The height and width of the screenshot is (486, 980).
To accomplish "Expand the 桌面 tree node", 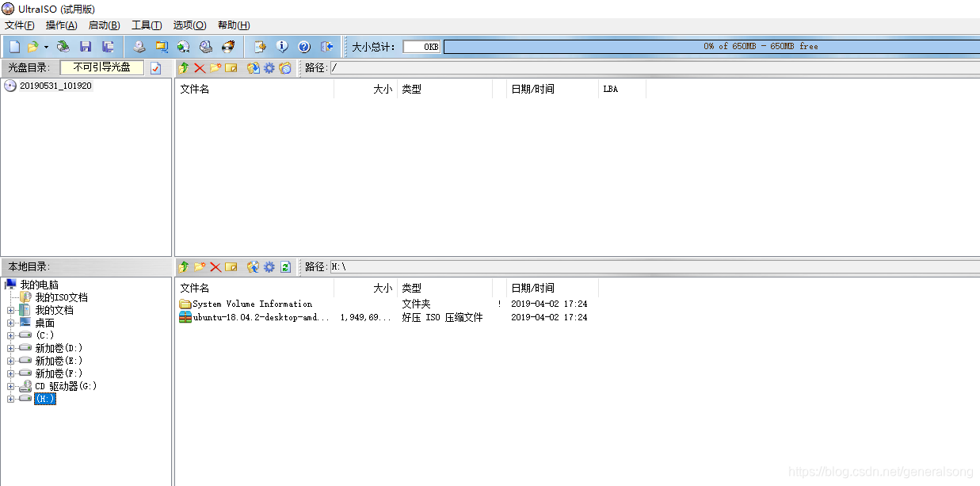I will [11, 323].
